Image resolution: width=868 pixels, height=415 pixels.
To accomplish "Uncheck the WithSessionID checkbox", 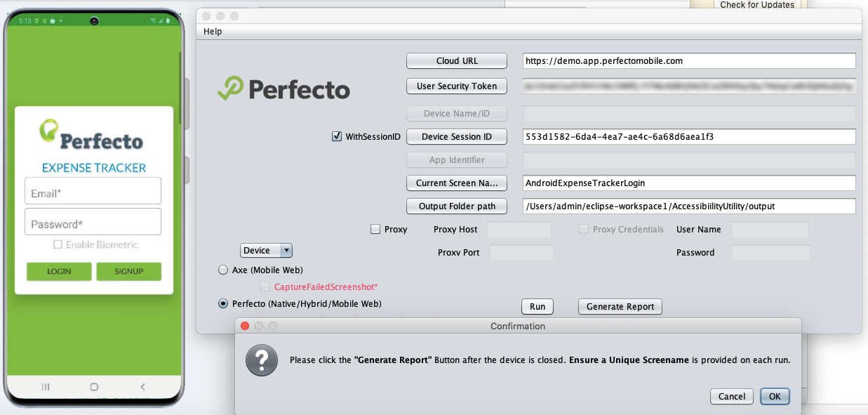I will point(337,136).
